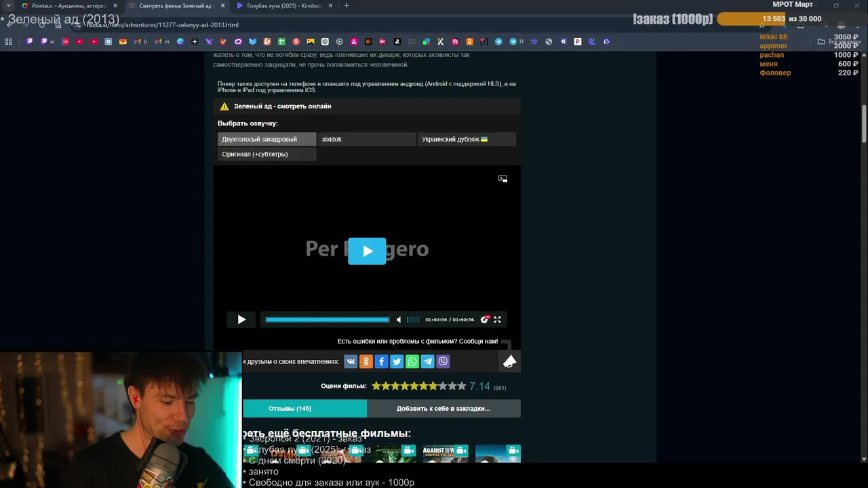Rate the film with the tenth star
This screenshot has height=488, width=868.
(x=462, y=386)
